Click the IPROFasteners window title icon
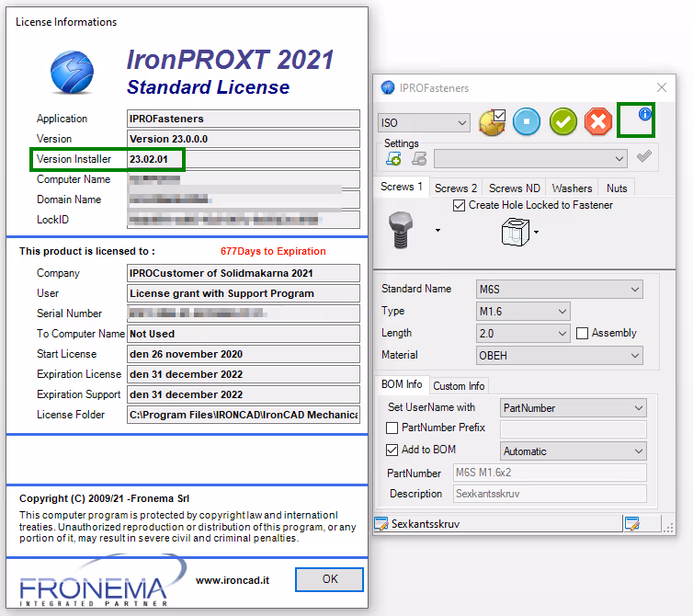 [x=388, y=87]
